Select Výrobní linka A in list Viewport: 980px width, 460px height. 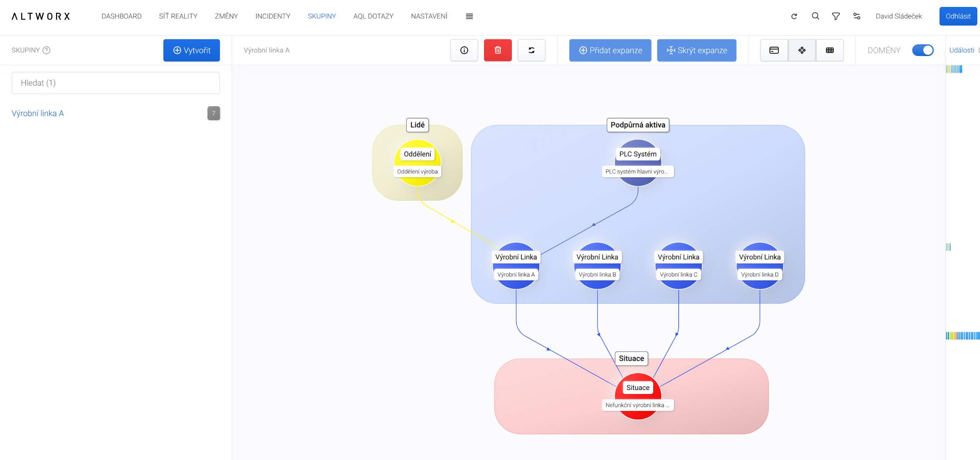(38, 113)
